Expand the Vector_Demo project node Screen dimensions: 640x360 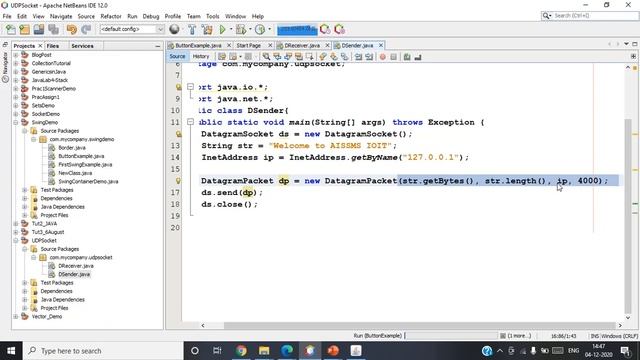coord(16,316)
